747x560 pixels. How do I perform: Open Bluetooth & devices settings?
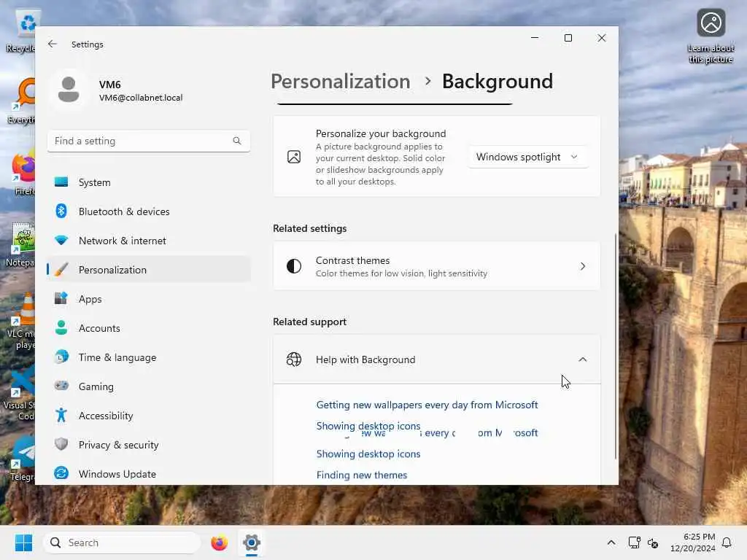(149, 211)
